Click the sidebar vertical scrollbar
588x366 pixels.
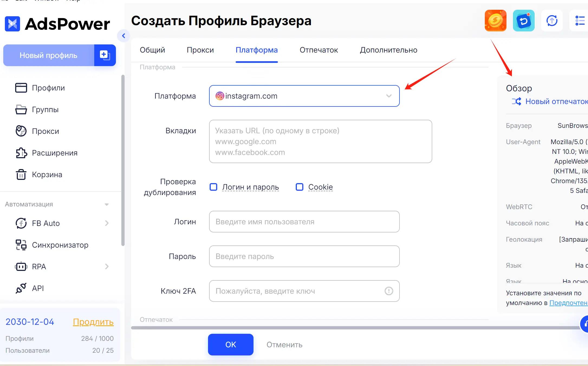coord(123,160)
